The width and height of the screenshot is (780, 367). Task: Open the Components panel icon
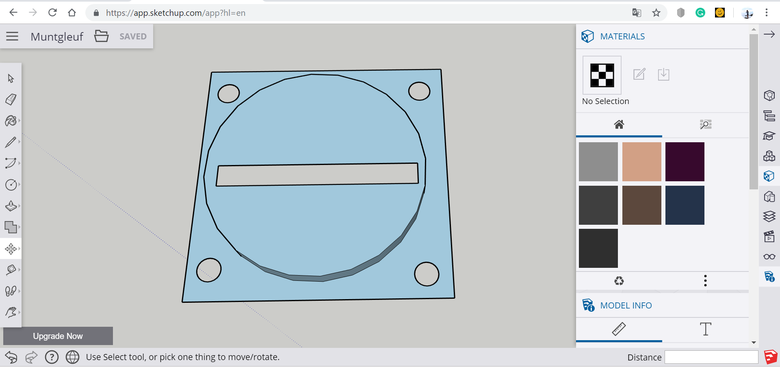(769, 156)
